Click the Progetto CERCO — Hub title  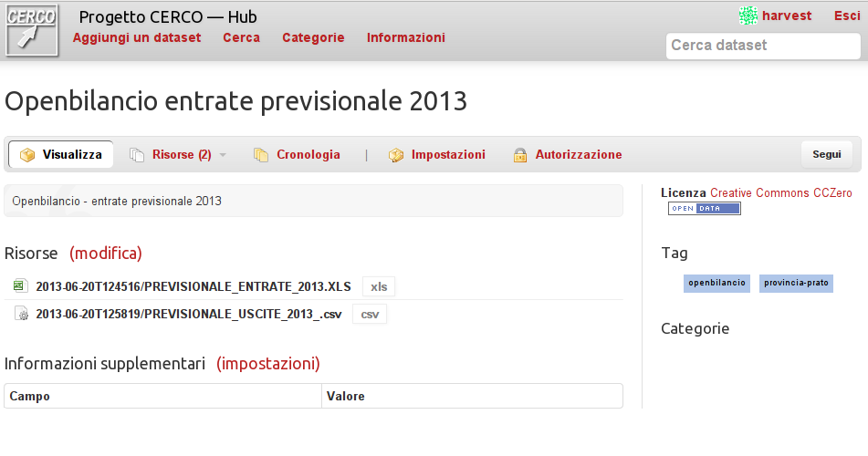click(168, 16)
